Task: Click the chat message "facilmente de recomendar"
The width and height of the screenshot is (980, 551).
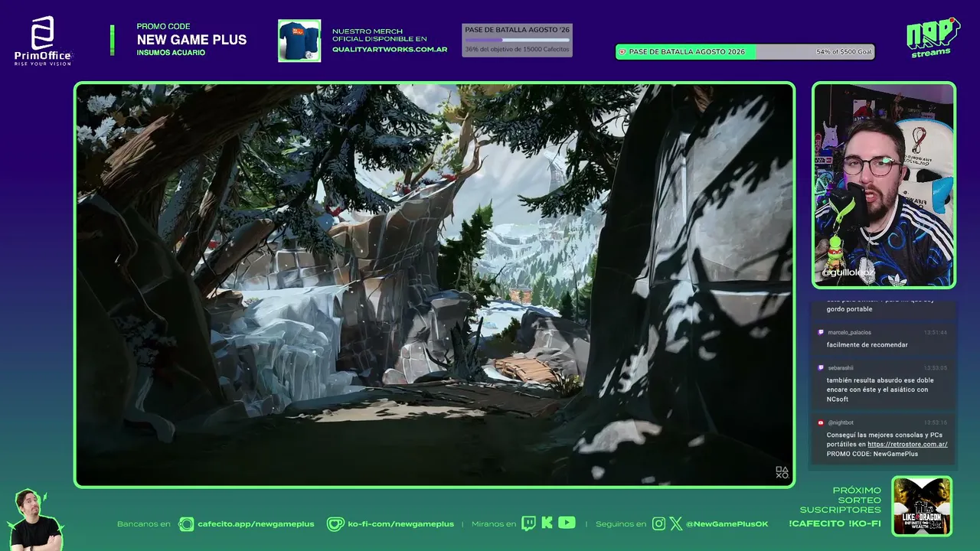Action: (x=867, y=345)
